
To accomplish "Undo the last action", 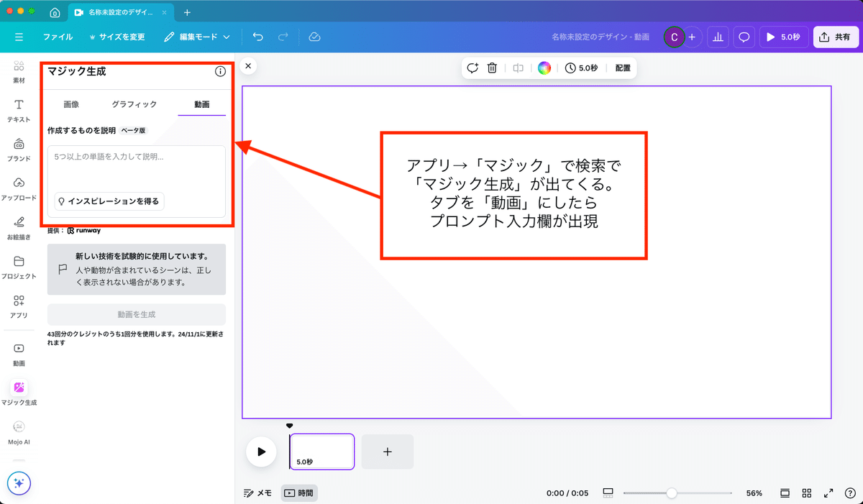I will tap(258, 37).
